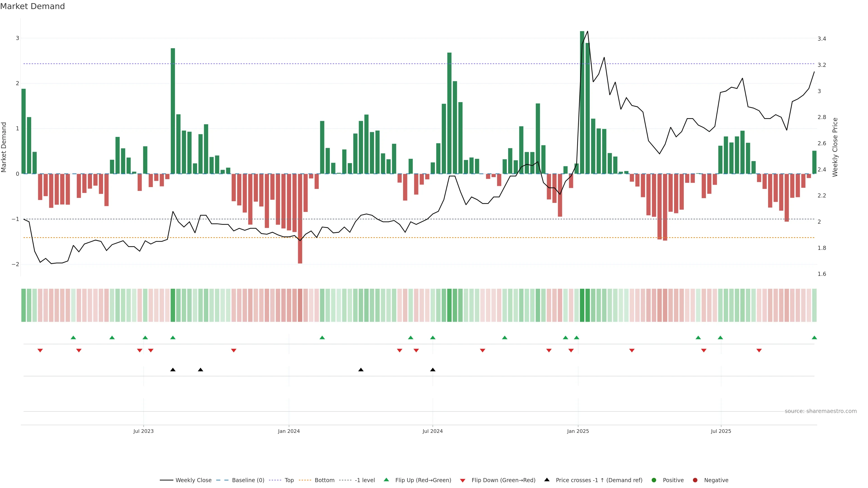The width and height of the screenshot is (868, 488).
Task: Click the leftmost black price-cross triangle marker
Action: 173,370
